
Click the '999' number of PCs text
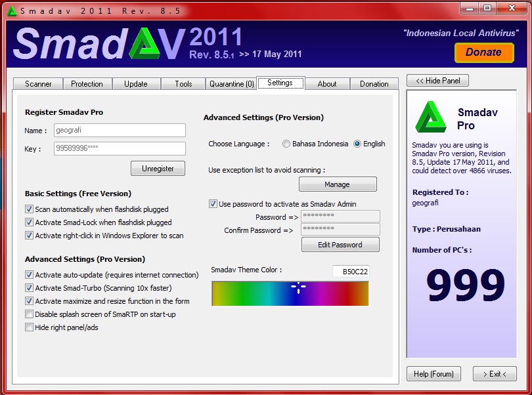click(x=465, y=285)
